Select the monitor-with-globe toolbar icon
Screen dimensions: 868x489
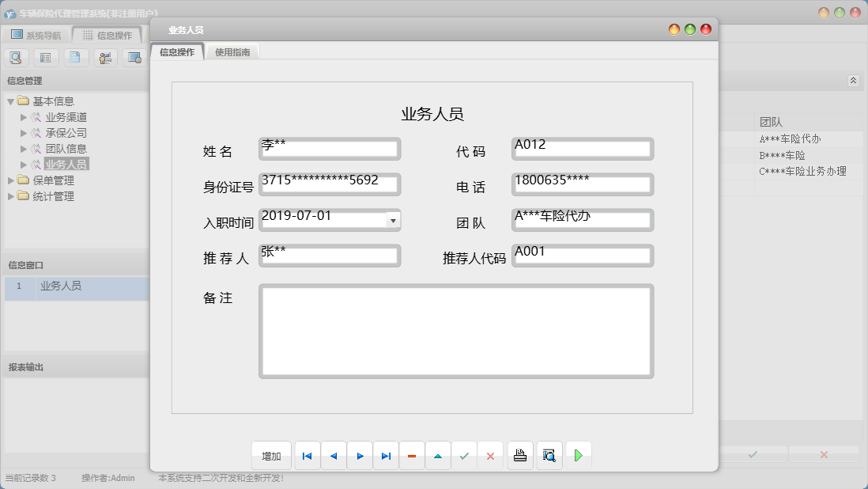tap(134, 57)
